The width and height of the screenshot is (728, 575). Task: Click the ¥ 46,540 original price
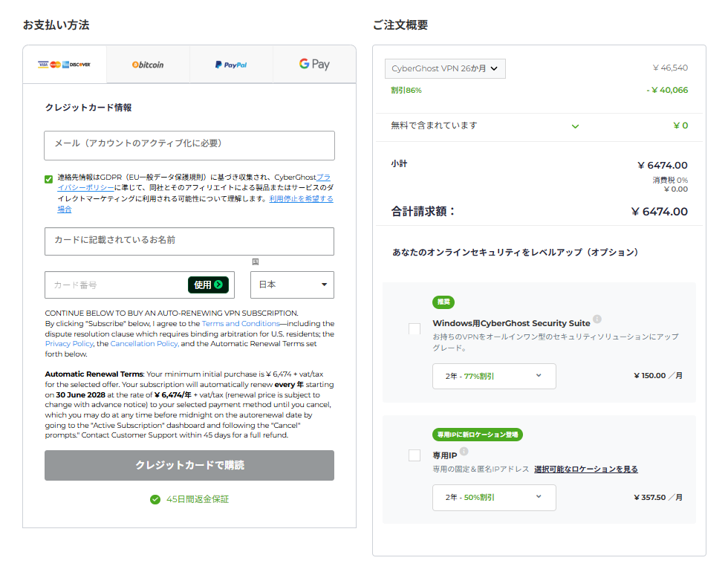(670, 68)
